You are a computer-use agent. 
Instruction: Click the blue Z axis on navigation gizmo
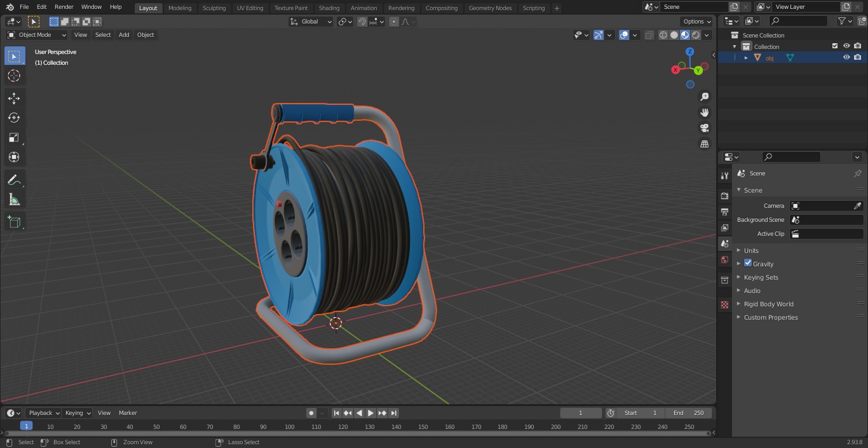pos(690,51)
